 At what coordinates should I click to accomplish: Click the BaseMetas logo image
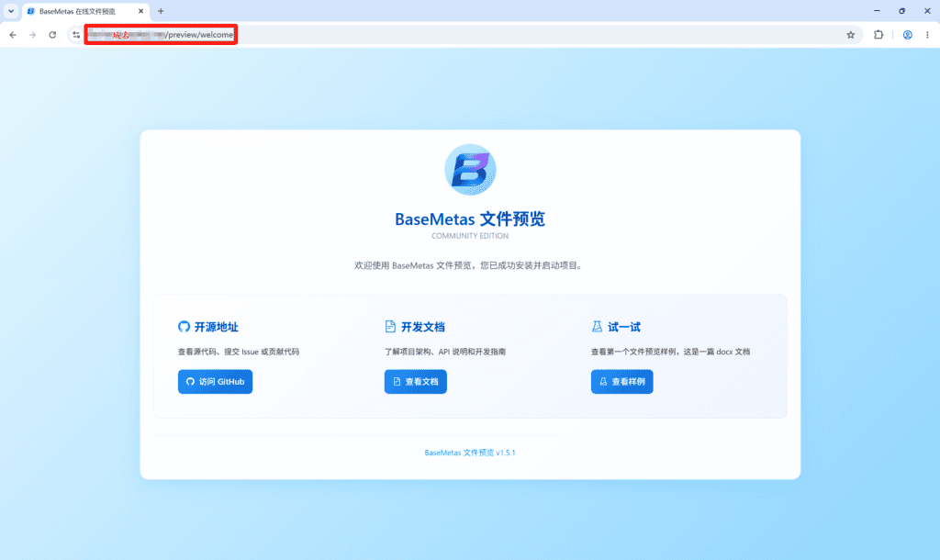[470, 170]
